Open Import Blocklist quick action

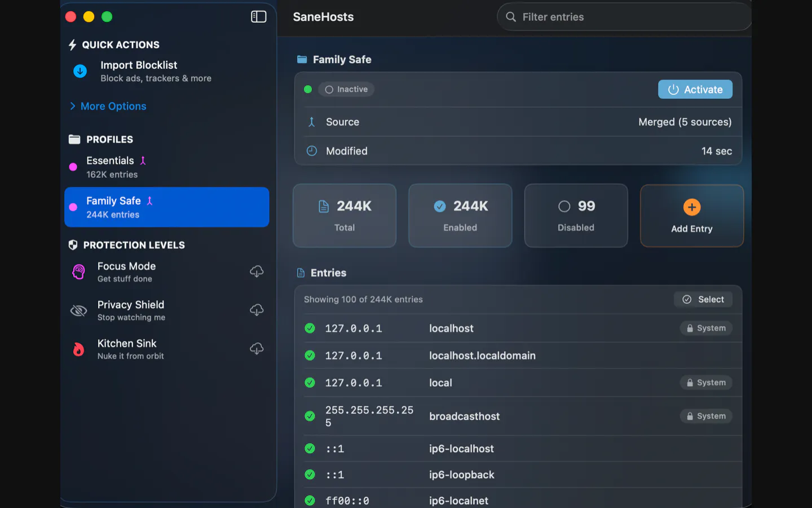coord(167,71)
